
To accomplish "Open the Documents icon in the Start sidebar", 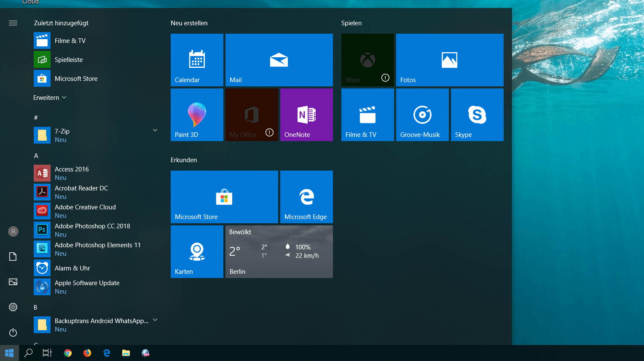I will (x=13, y=257).
